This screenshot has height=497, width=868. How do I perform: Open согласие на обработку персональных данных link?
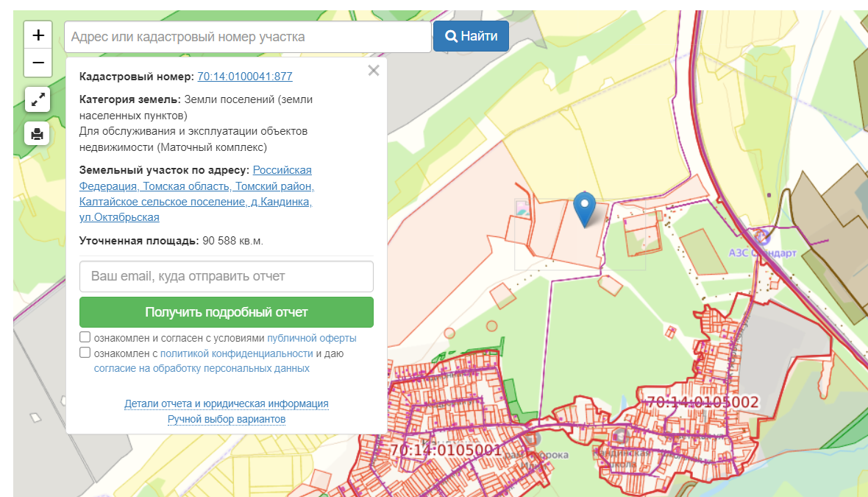tap(202, 368)
